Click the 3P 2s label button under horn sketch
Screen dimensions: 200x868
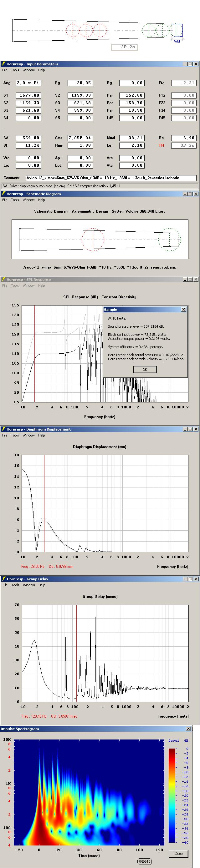click(x=125, y=47)
